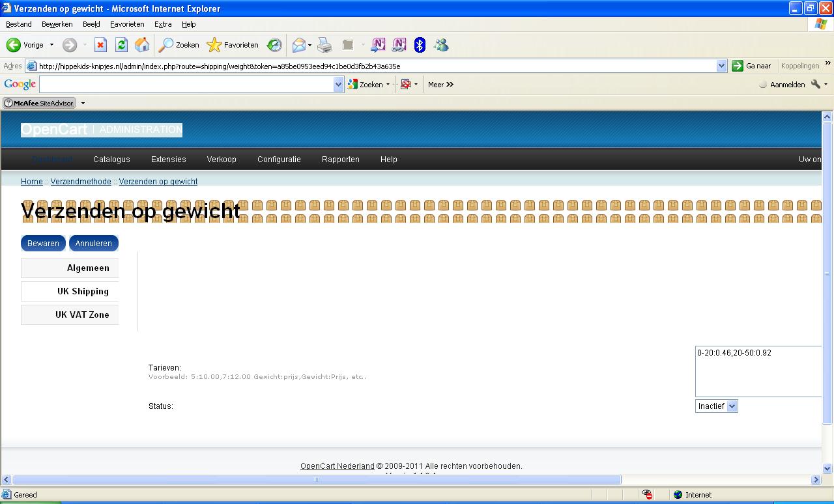The height and width of the screenshot is (504, 834).
Task: Click the privacy report status bar icon
Action: 648,495
